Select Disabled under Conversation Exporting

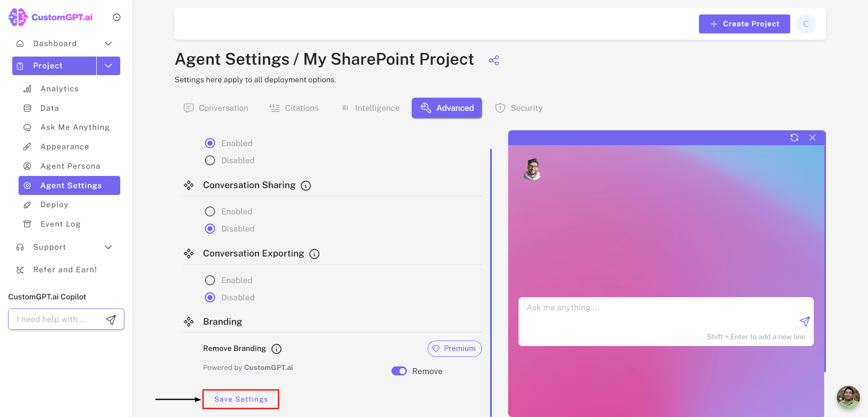210,298
